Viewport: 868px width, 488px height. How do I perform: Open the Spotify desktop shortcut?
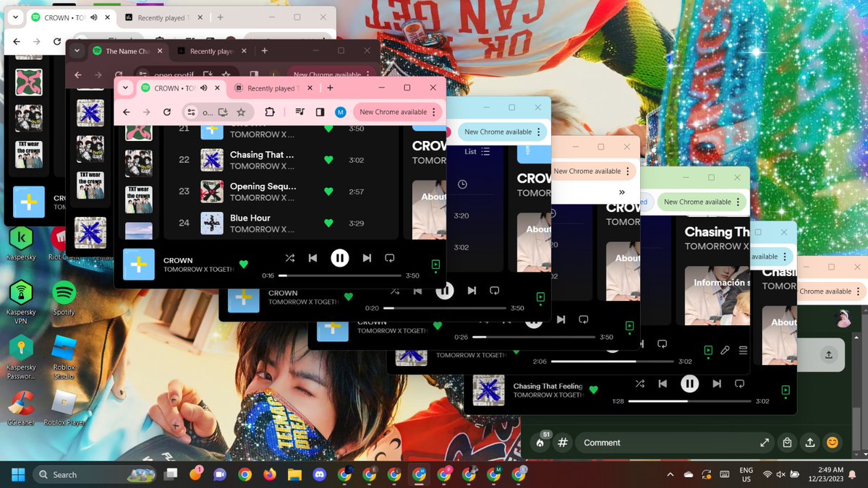tap(64, 299)
